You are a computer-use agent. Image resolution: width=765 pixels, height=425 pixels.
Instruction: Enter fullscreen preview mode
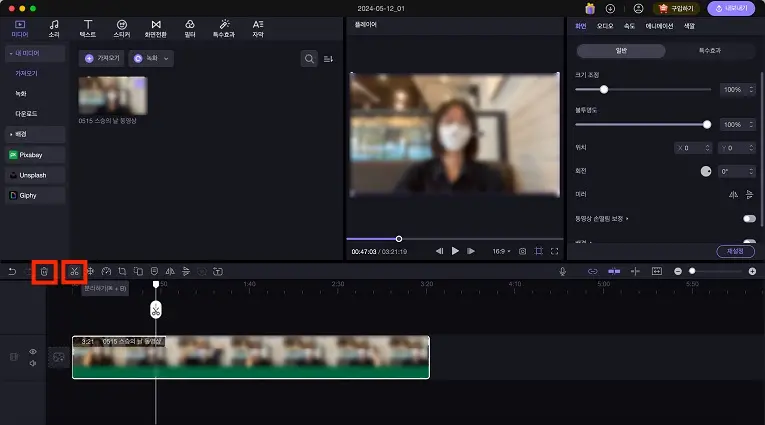tap(555, 251)
